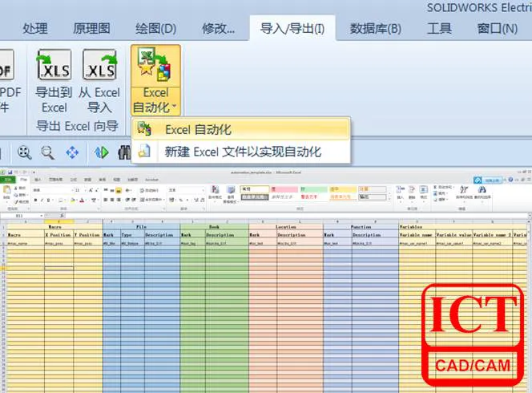This screenshot has width=532, height=393.
Task: Choose 'Excel 自动化' from the dropdown menu
Action: [198, 129]
